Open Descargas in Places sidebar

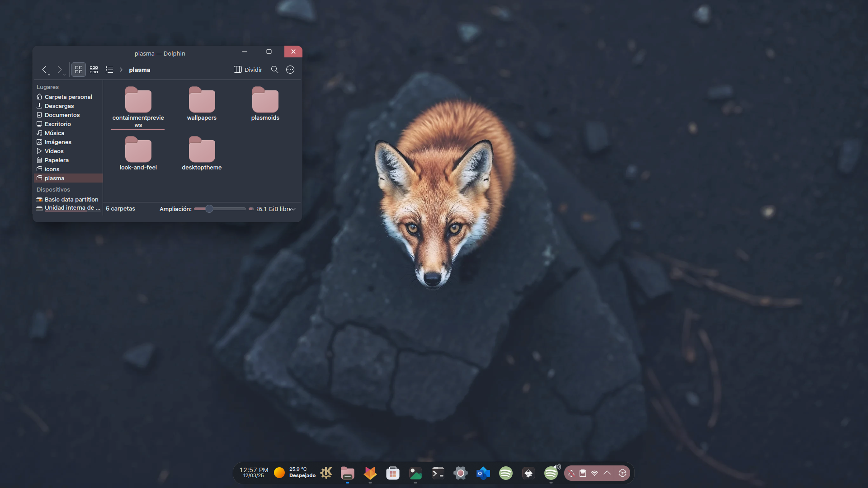pyautogui.click(x=68, y=106)
